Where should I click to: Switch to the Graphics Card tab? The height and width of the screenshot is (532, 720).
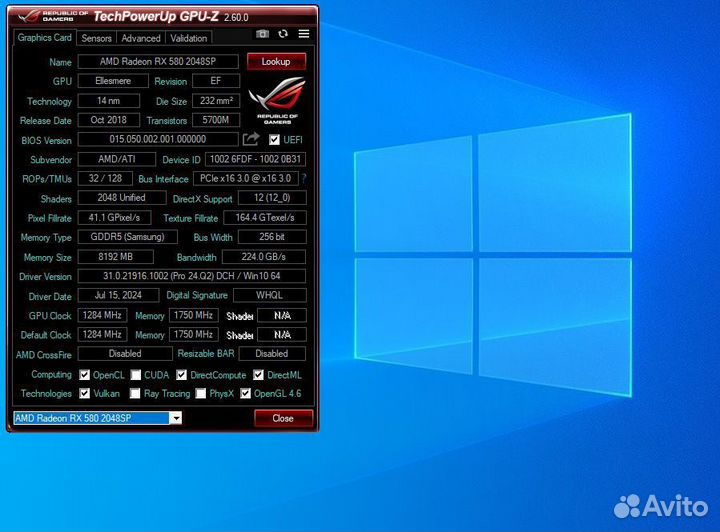45,38
